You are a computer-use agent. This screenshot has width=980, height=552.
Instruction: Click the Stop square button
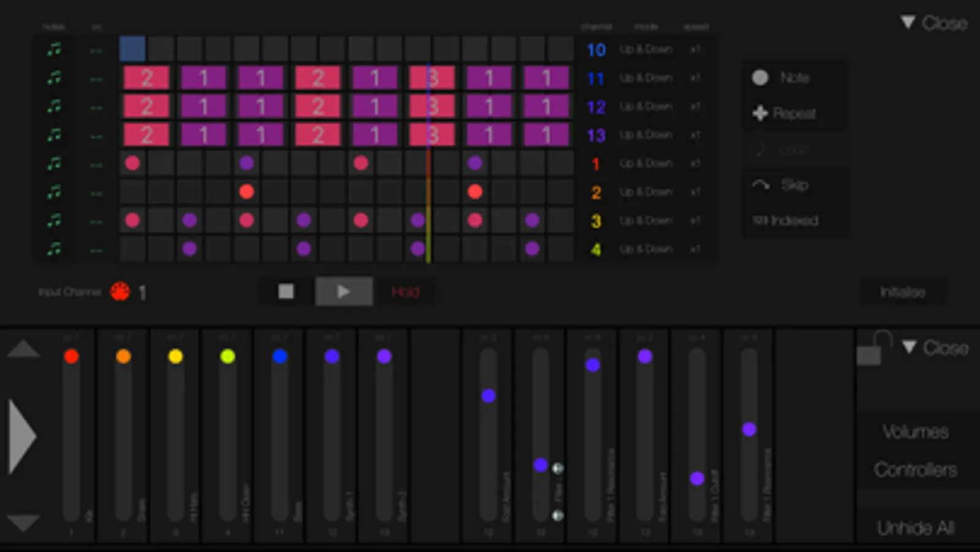(x=286, y=291)
